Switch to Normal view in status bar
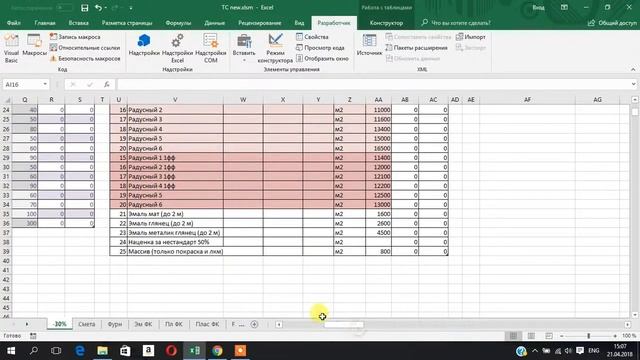The image size is (640, 360). pyautogui.click(x=513, y=336)
